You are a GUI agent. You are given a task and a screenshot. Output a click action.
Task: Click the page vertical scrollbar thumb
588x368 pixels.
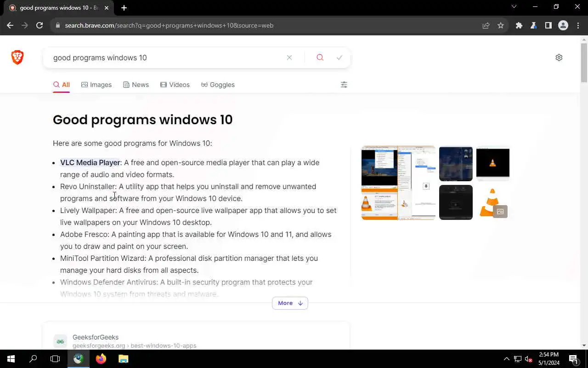[584, 62]
